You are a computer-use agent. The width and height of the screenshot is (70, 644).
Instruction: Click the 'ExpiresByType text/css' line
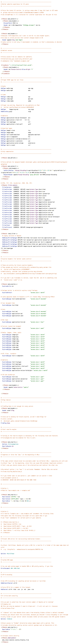[x=23, y=377]
